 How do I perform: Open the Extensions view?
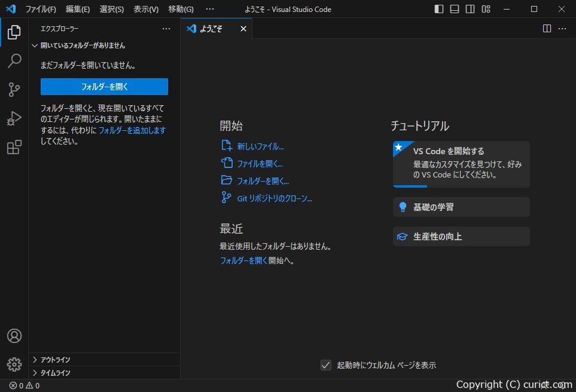tap(14, 147)
